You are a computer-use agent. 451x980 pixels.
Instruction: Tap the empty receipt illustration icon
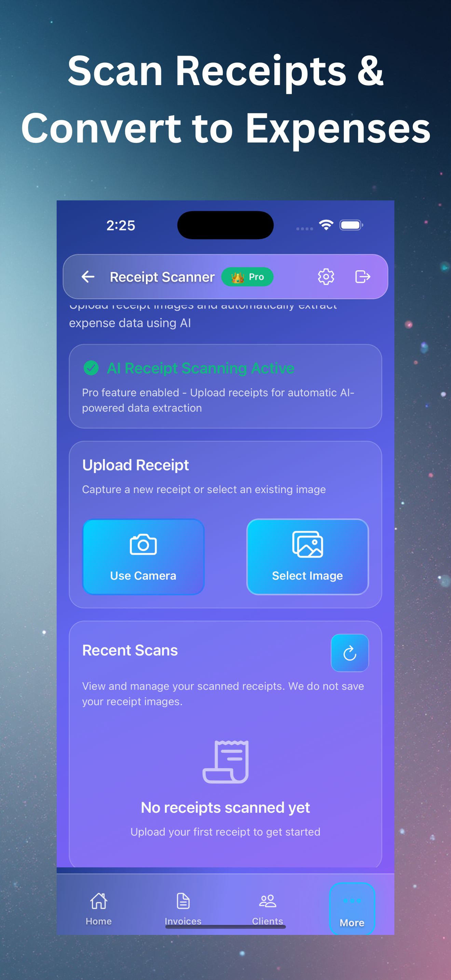[225, 762]
